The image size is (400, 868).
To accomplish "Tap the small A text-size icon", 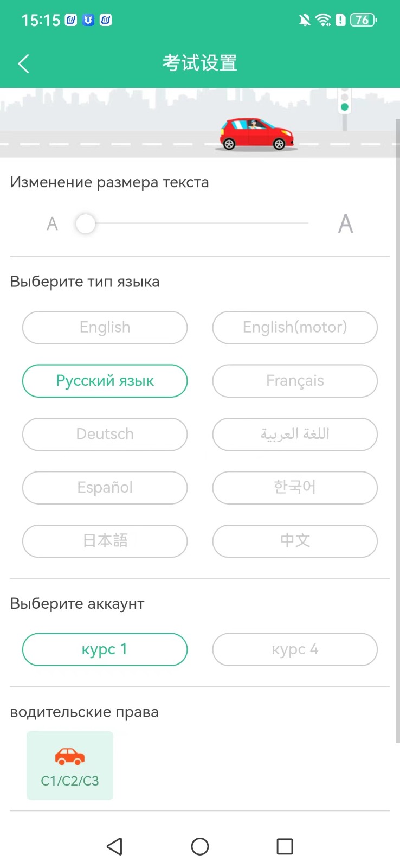I will pyautogui.click(x=52, y=224).
